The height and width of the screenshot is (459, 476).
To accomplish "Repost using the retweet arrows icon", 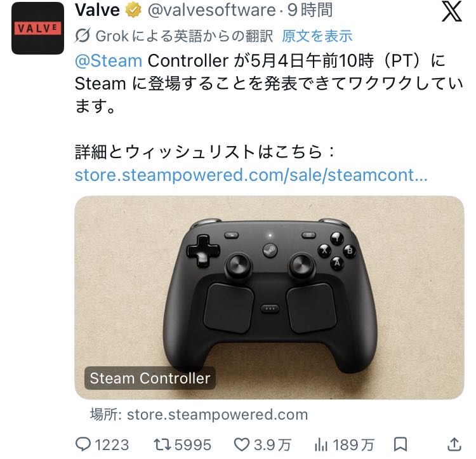I will (162, 445).
